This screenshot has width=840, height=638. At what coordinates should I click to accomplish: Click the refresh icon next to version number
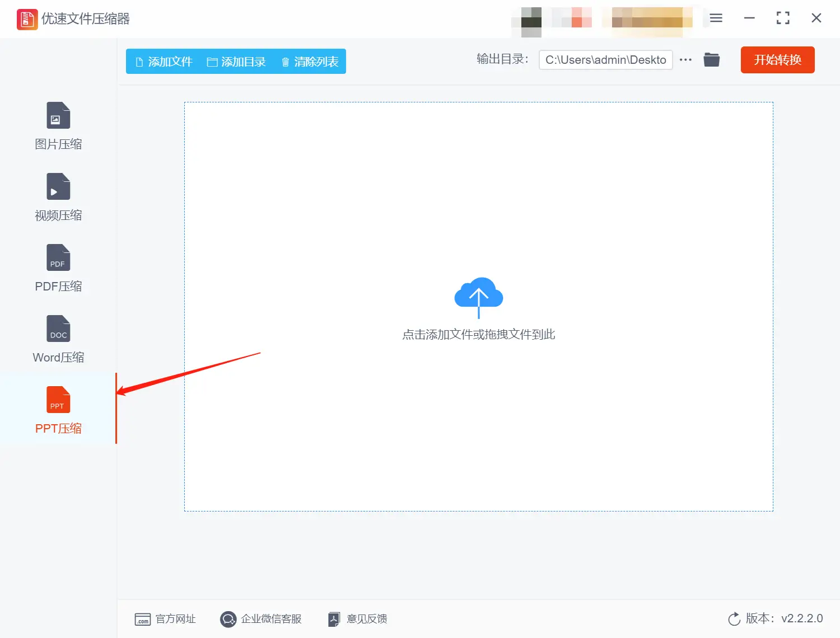tap(734, 619)
